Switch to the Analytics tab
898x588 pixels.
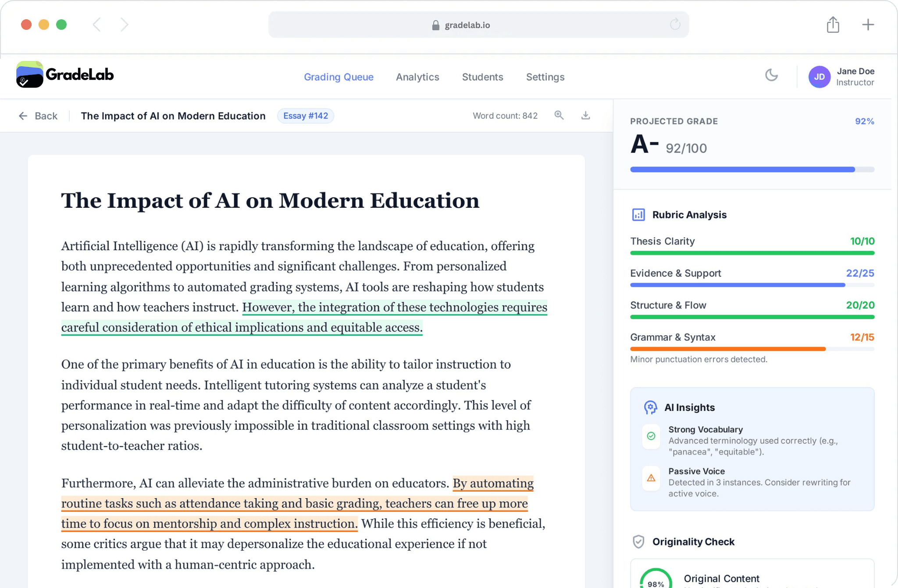click(417, 77)
